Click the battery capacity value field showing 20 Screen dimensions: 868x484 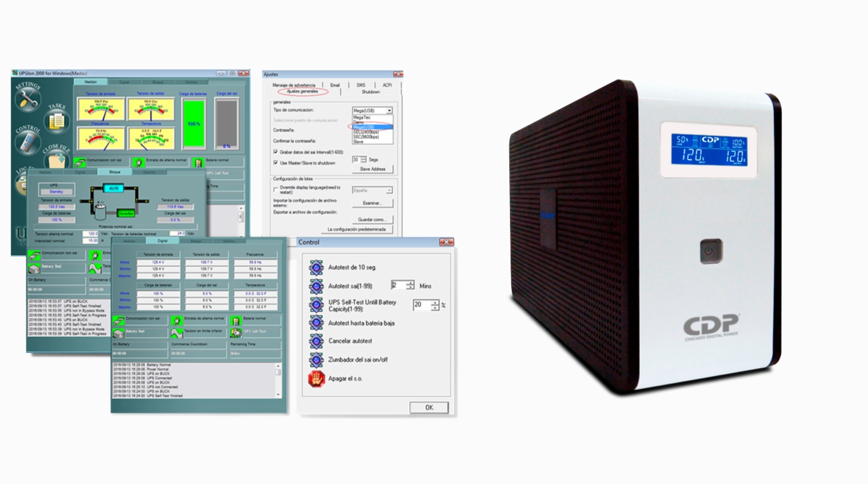point(422,305)
